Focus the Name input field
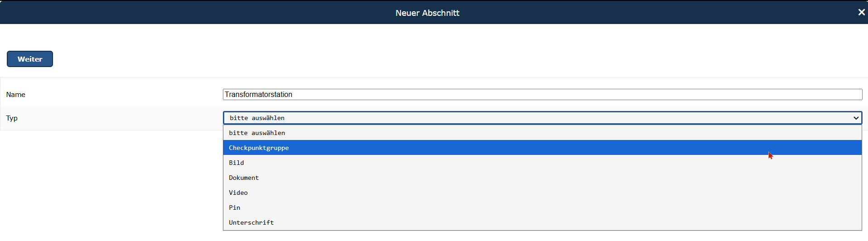Viewport: 868px width, 241px height. point(542,94)
